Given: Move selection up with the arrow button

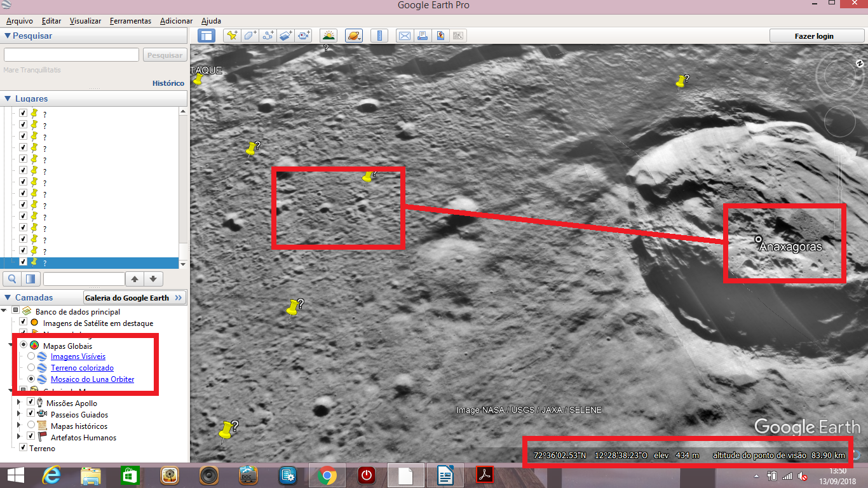Looking at the screenshot, I should (135, 278).
